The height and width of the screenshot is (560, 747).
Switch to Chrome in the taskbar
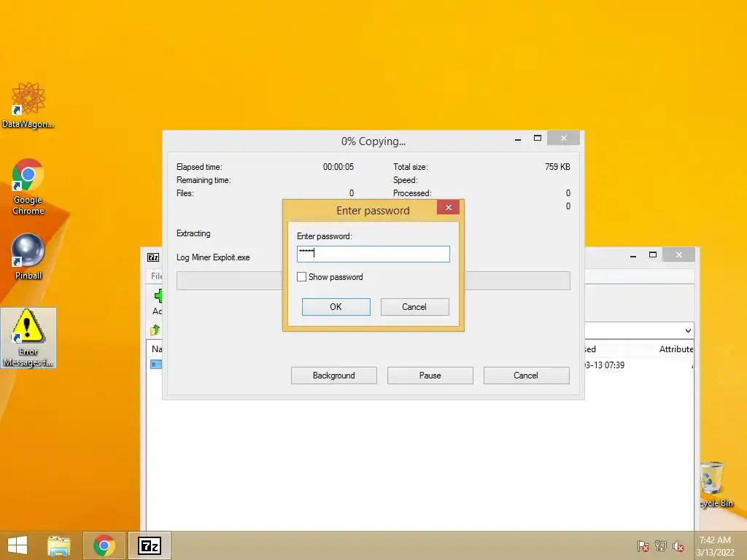pyautogui.click(x=104, y=545)
